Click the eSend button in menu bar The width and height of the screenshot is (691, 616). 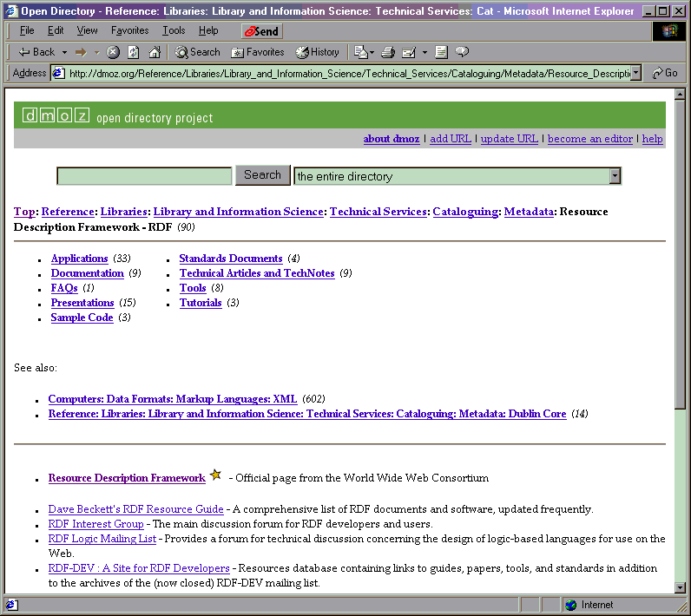coord(260,31)
